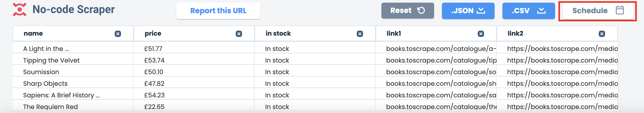Viewport: 644px width, 113px height.
Task: Click the No-code Scraper logo icon
Action: pyautogui.click(x=19, y=10)
